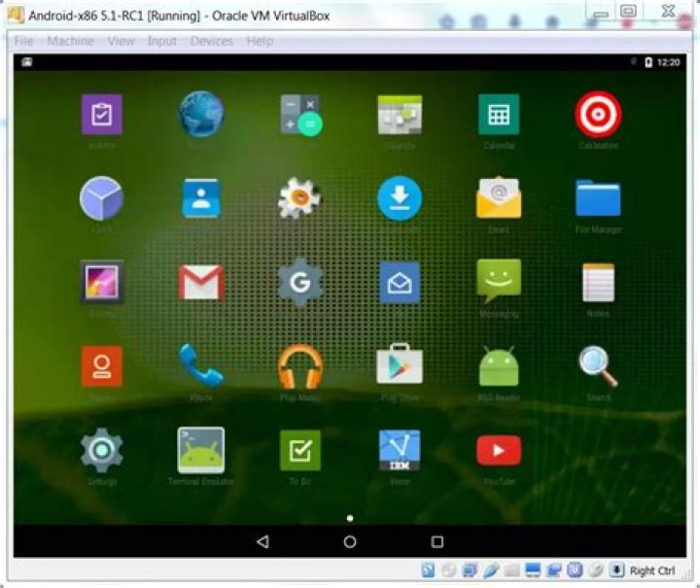Open the VirtualBox View menu
Screen dimensions: 700x588
point(121,41)
